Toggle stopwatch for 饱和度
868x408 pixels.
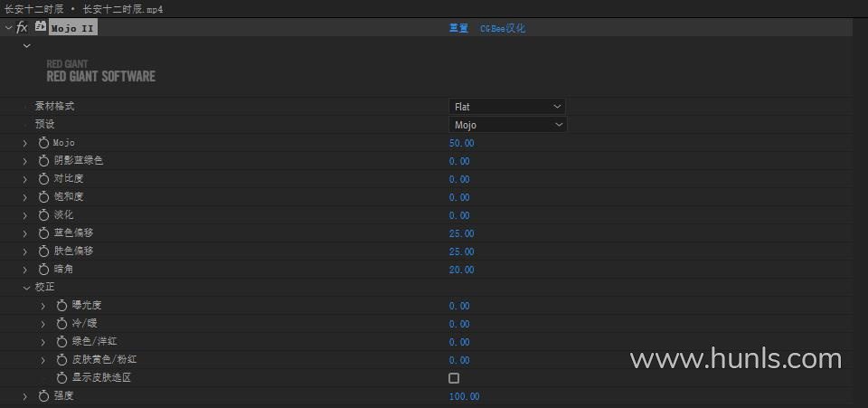(43, 197)
